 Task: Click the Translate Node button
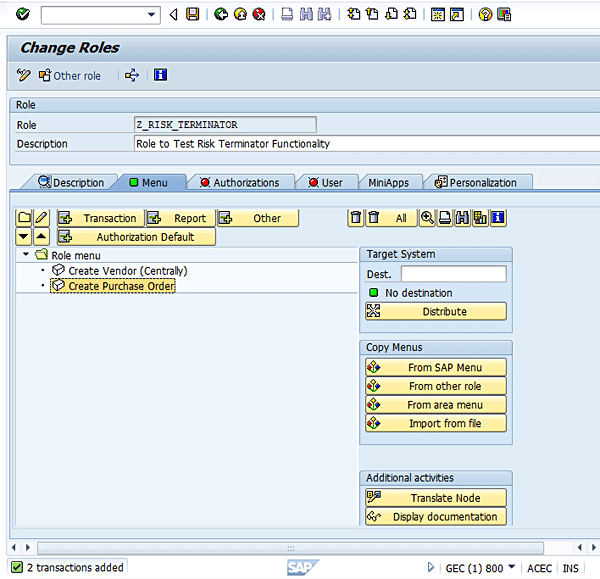point(436,498)
